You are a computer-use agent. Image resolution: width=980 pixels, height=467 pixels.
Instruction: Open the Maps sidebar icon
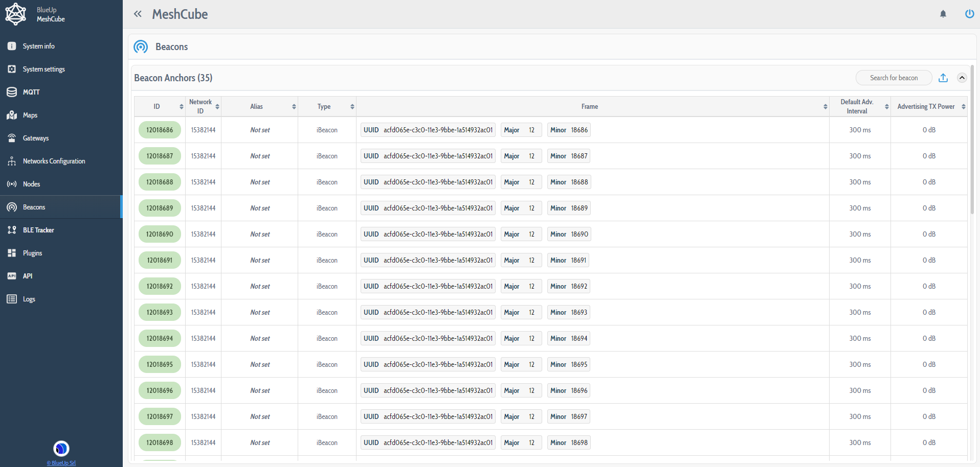(12, 115)
